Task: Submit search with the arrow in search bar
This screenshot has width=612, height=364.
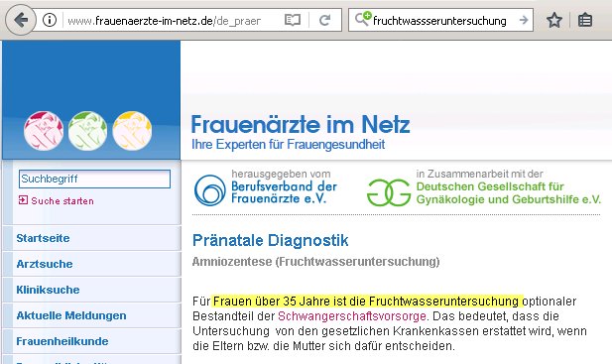Action: [x=524, y=20]
